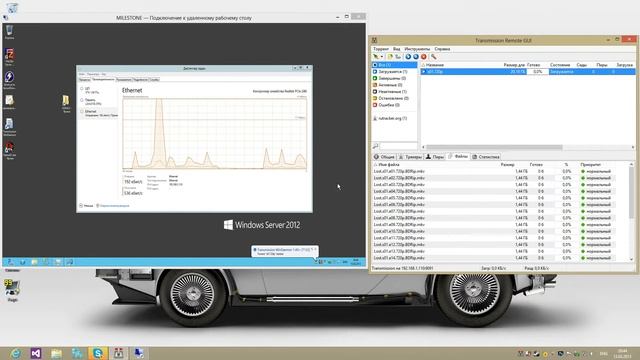Viewport: 640px width, 360px height.
Task: Sort torrents by Сиды column
Action: 582,65
